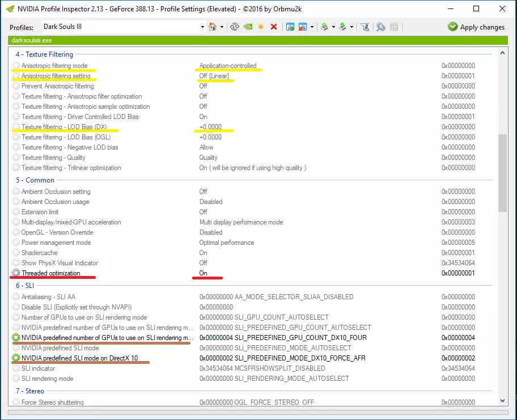Go to the global profile via home icon
Screen dimensions: 517x420
pos(213,27)
